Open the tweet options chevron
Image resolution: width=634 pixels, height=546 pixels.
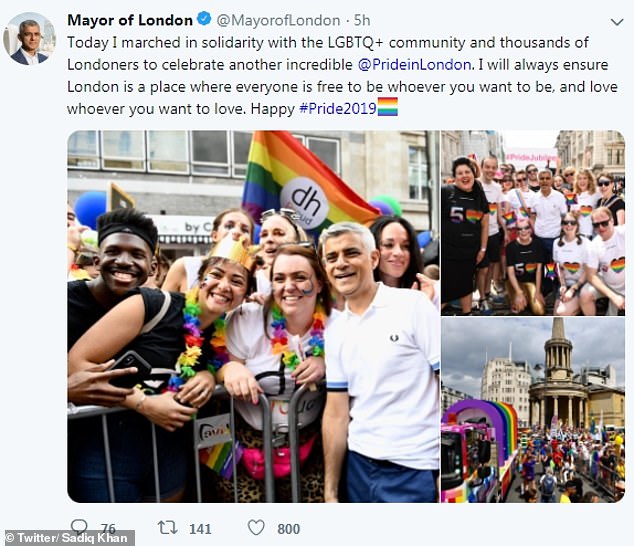[x=617, y=22]
